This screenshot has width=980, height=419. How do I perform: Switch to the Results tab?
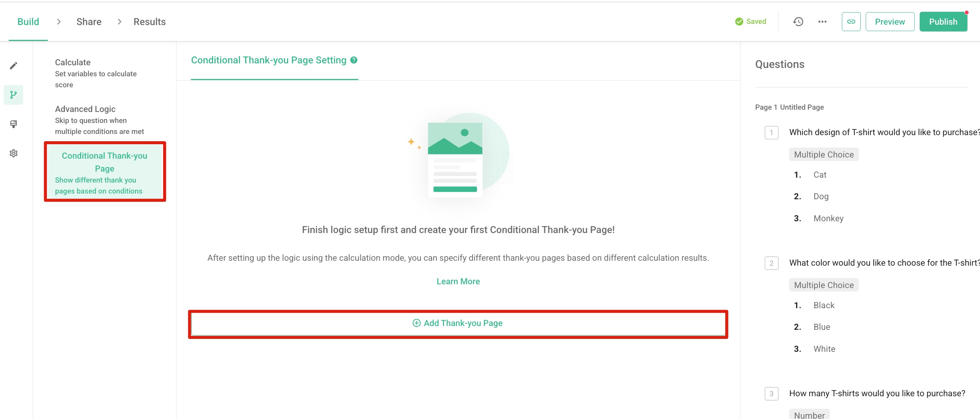pyautogui.click(x=149, y=22)
